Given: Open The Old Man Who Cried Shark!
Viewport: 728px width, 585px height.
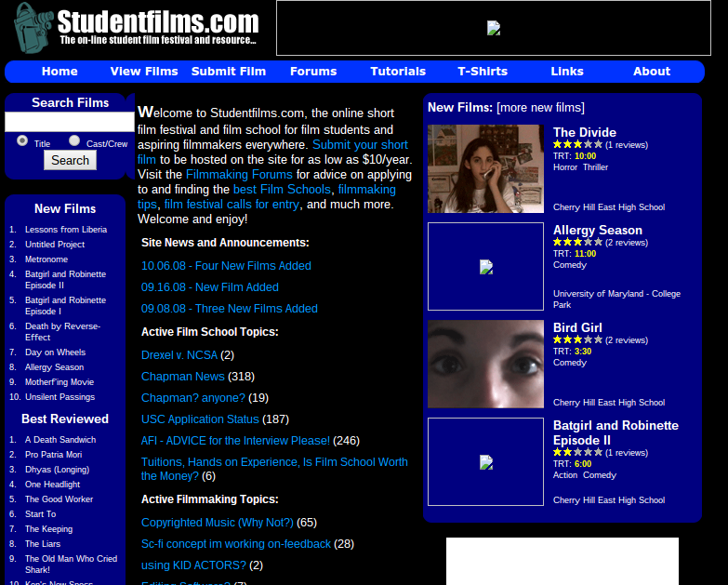Looking at the screenshot, I should tap(71, 564).
